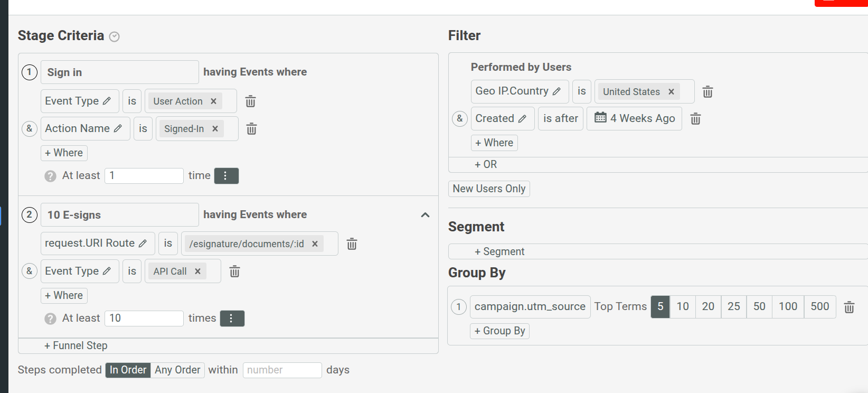Focus the At least 10 count field
This screenshot has height=393, width=868.
coord(144,319)
